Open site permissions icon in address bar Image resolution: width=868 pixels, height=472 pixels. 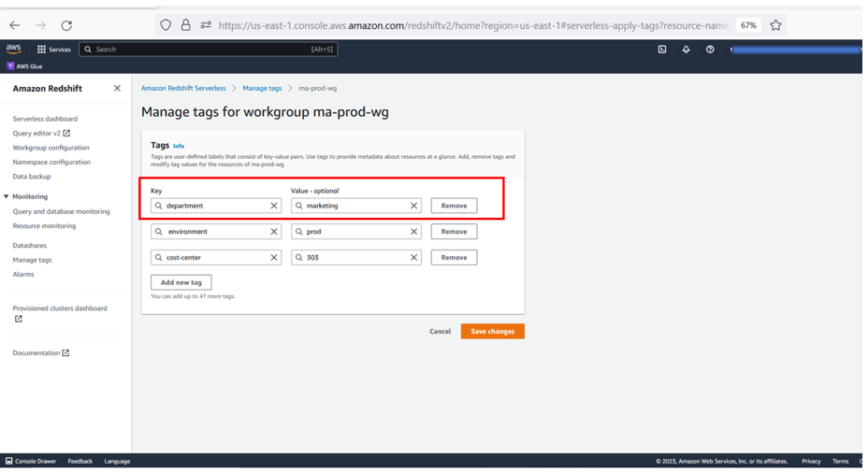[206, 25]
